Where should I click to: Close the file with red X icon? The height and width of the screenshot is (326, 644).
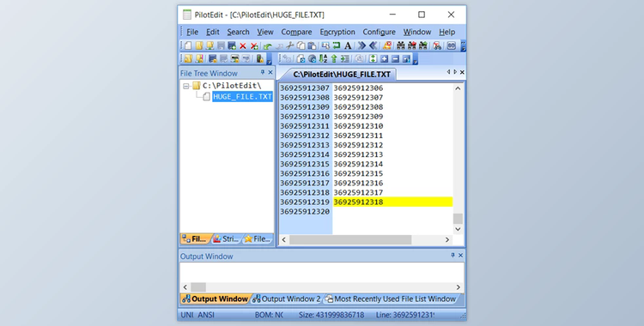pyautogui.click(x=243, y=46)
